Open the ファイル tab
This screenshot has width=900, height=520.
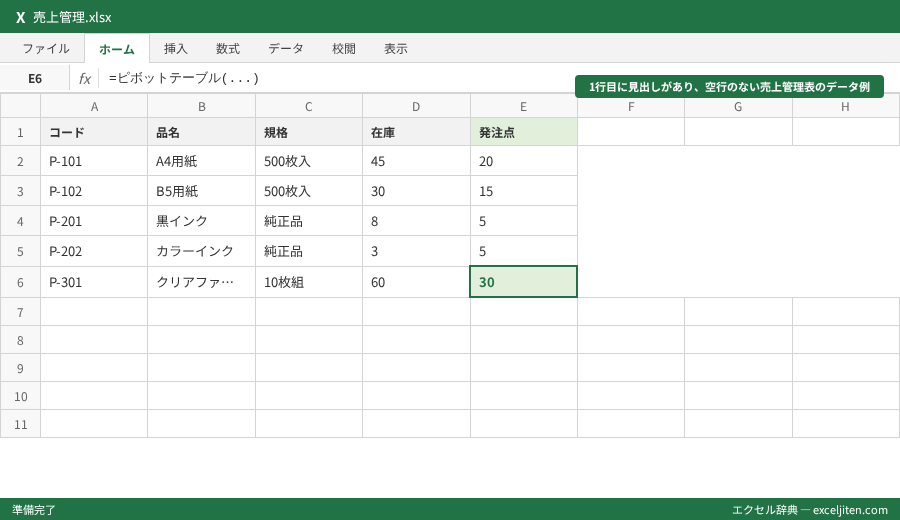point(46,49)
